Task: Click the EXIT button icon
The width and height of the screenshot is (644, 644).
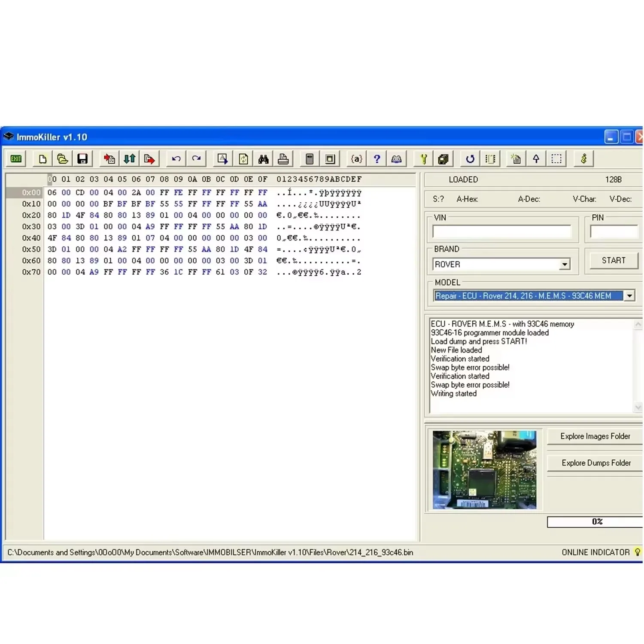Action: (x=16, y=158)
